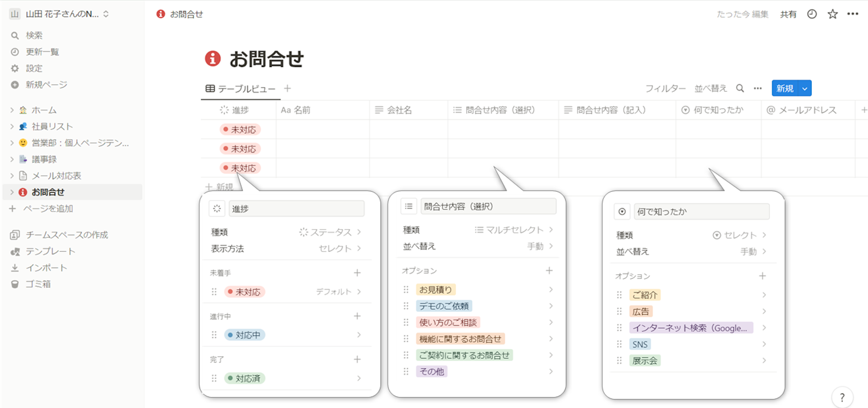Open ゴミ箱 trash in the sidebar
868x408 pixels.
[x=38, y=284]
